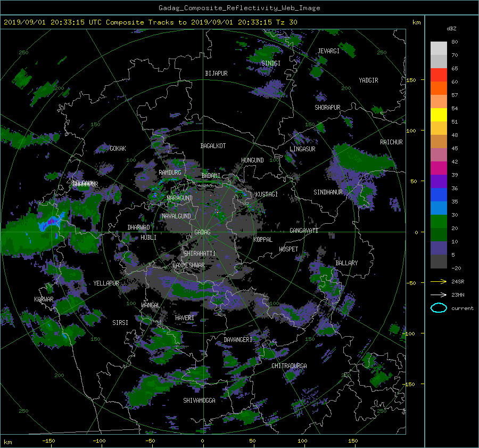
Task: Click the 150 km mark on the right axis
Action: tap(411, 80)
